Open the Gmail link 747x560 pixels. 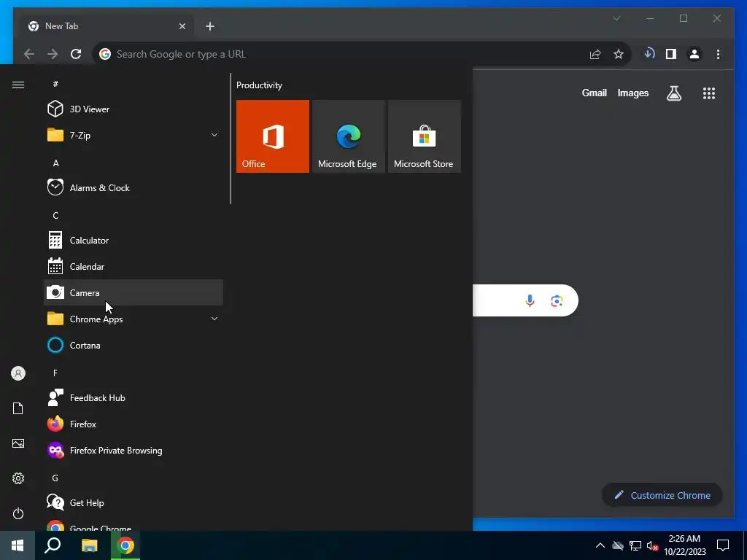594,93
